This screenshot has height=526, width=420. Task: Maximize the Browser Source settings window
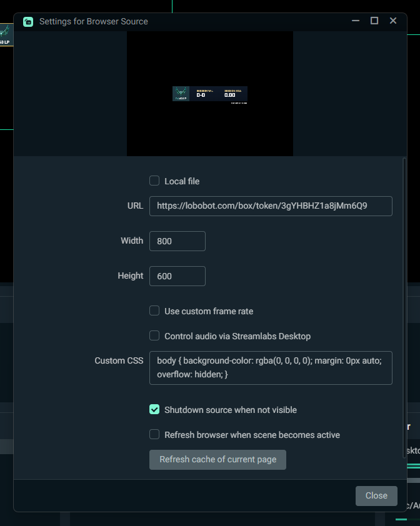[x=374, y=21]
